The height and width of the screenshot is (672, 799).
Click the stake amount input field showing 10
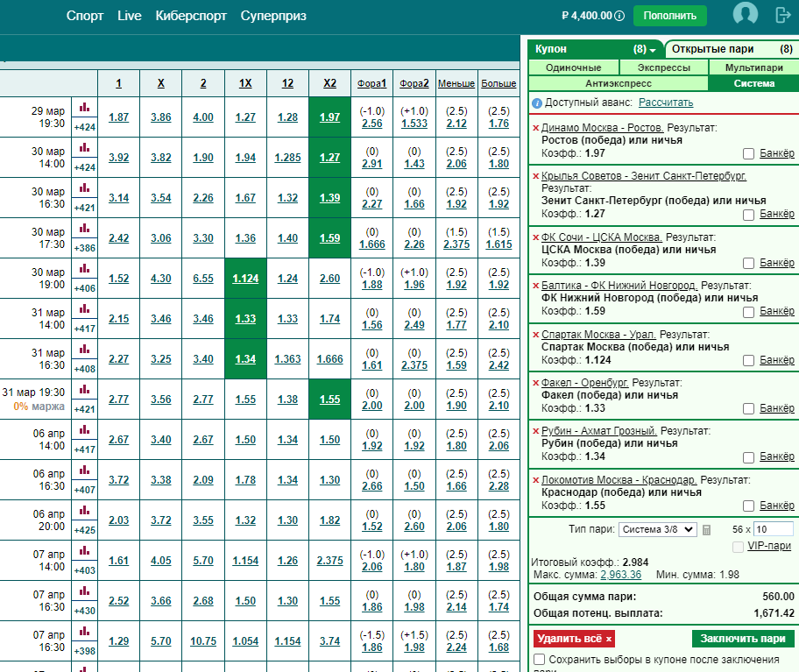point(773,529)
